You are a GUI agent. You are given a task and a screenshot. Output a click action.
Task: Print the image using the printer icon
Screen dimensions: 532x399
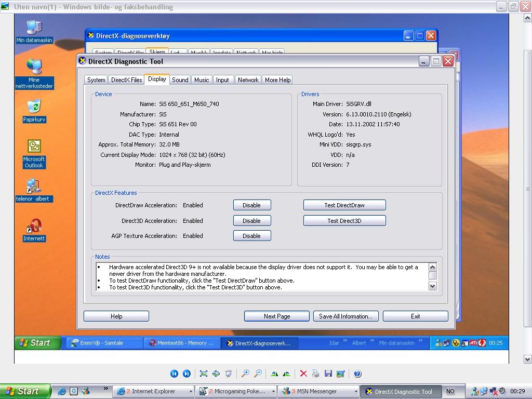pyautogui.click(x=316, y=374)
